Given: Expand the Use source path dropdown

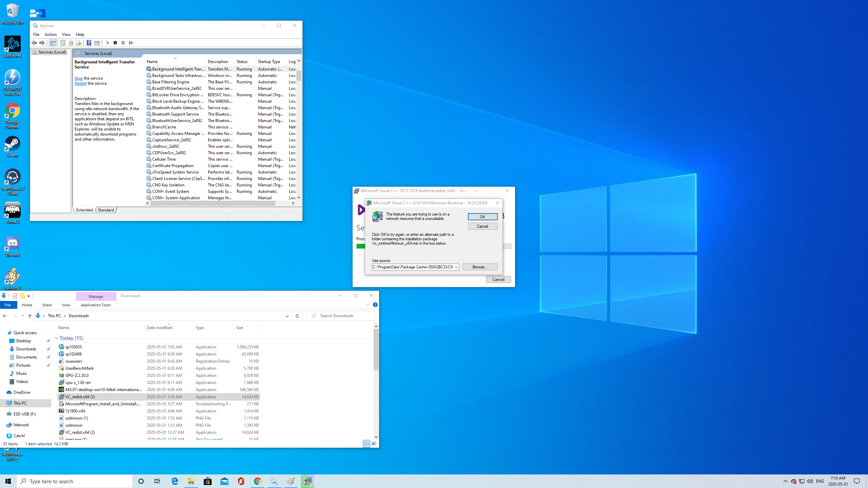Looking at the screenshot, I should tap(456, 267).
